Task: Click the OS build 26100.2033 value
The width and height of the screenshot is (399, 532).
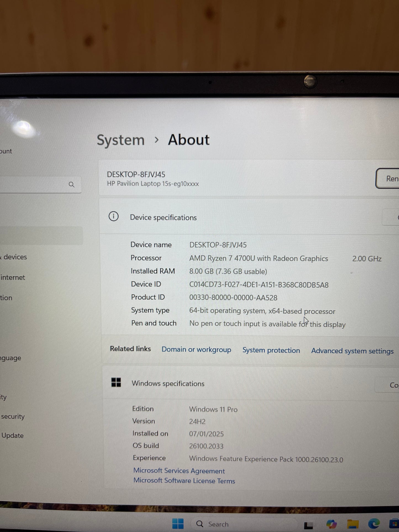Action: [206, 446]
